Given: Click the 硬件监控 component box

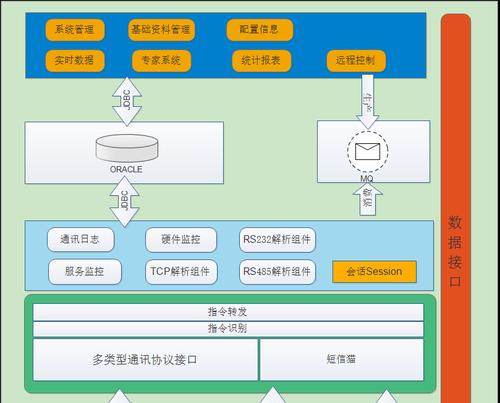Looking at the screenshot, I should pyautogui.click(x=181, y=240).
